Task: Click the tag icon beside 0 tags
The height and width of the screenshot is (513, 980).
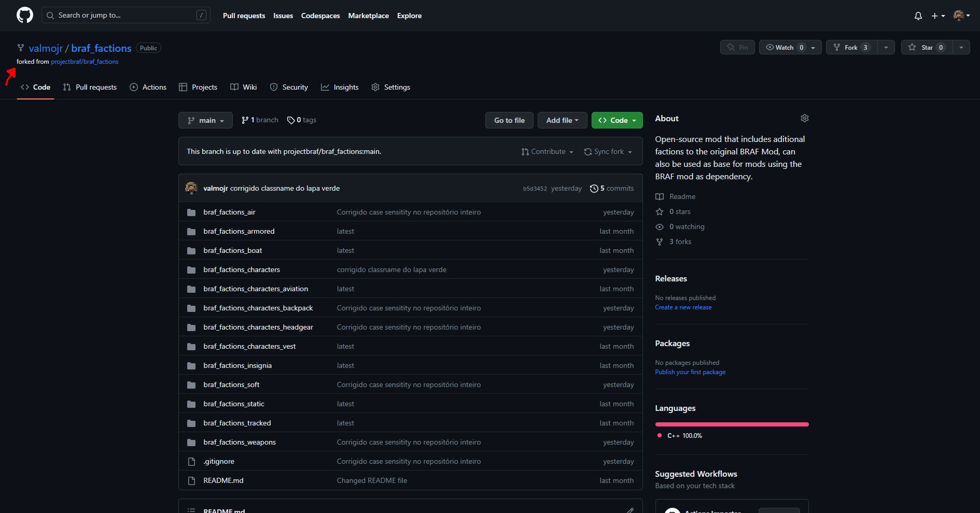Action: [291, 120]
